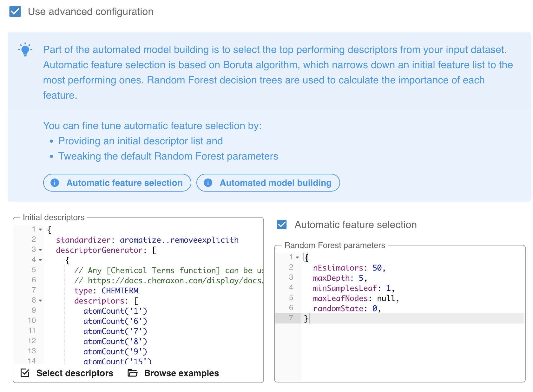Click info icon on Automated model building
Screen dimensions: 533x392
pos(208,183)
